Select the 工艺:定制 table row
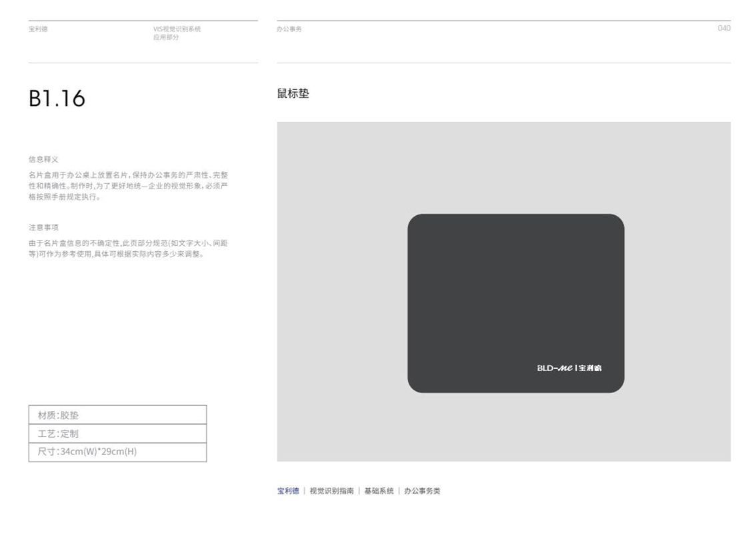The width and height of the screenshot is (756, 533). pos(117,434)
